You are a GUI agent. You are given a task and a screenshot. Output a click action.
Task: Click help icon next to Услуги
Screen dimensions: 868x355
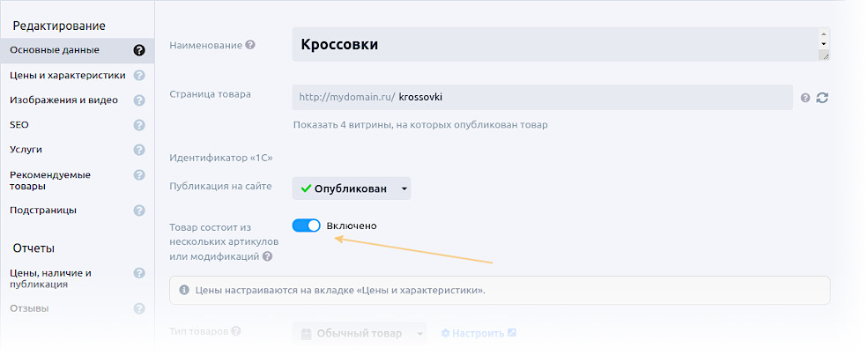tap(138, 150)
